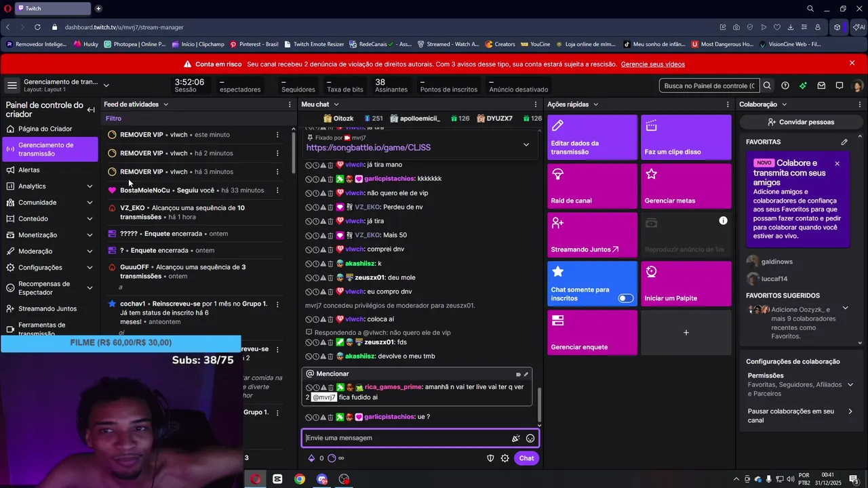Open chat settings gear icon
The height and width of the screenshot is (488, 868).
(x=505, y=458)
